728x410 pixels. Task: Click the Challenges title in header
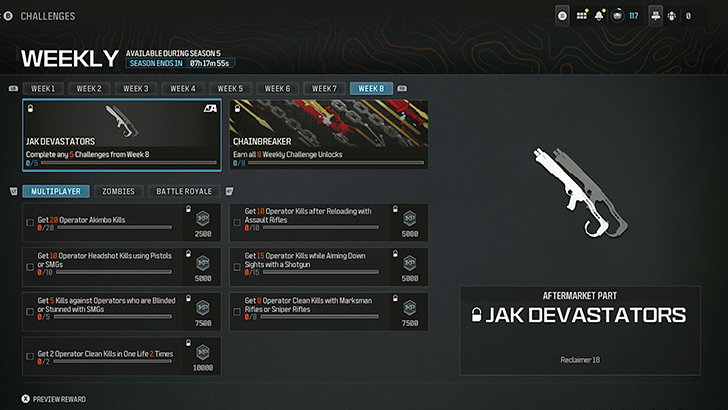[x=48, y=16]
